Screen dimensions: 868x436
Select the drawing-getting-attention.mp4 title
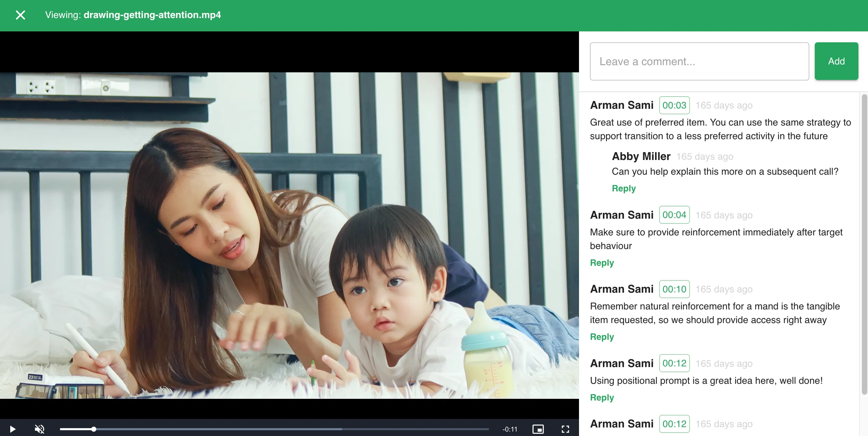pyautogui.click(x=152, y=15)
